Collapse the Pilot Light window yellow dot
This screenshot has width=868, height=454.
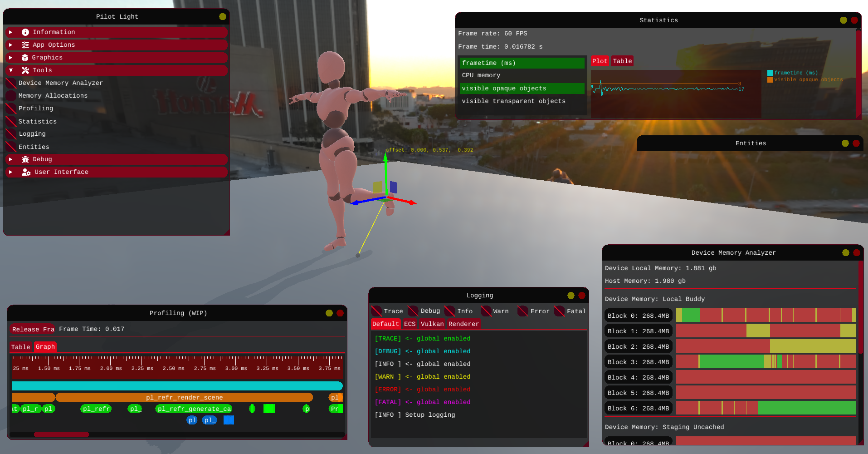(x=222, y=17)
